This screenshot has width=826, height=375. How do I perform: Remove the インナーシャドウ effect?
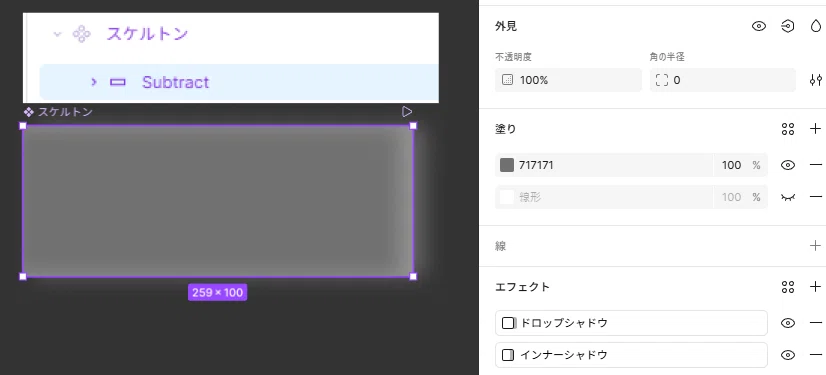[x=815, y=355]
